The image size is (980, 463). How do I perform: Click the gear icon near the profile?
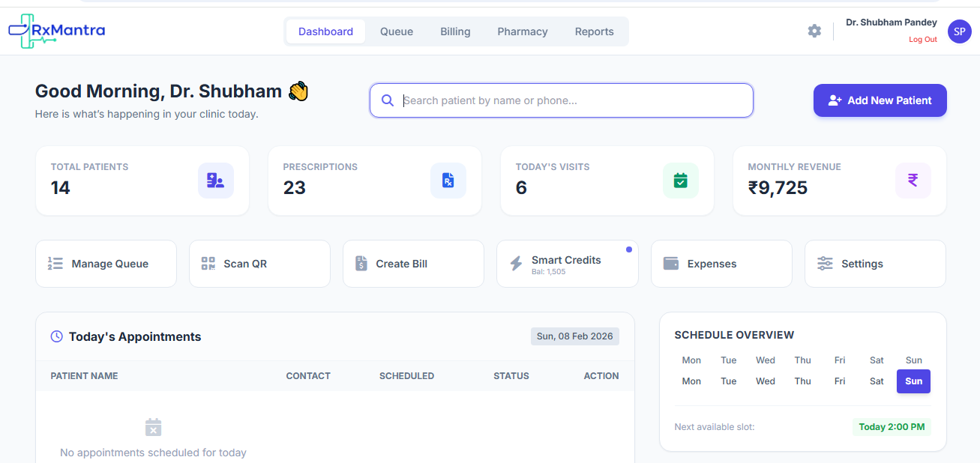814,31
